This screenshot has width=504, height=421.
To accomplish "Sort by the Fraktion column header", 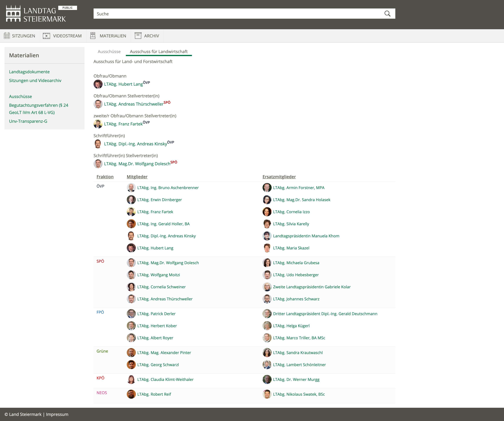I will point(105,177).
